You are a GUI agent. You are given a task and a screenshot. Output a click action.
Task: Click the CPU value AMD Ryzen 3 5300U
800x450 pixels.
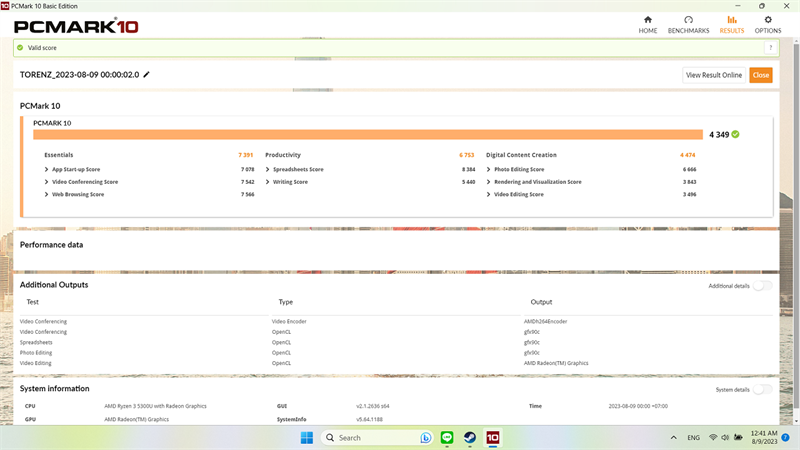156,406
